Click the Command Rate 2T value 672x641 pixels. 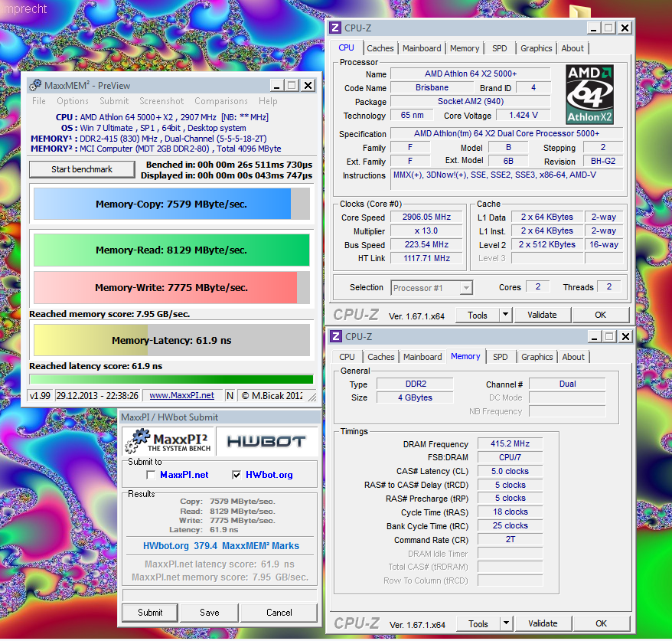(x=510, y=539)
